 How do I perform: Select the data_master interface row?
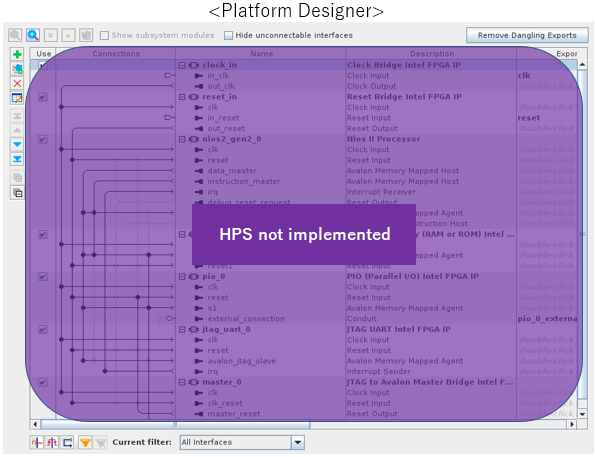tap(304, 171)
